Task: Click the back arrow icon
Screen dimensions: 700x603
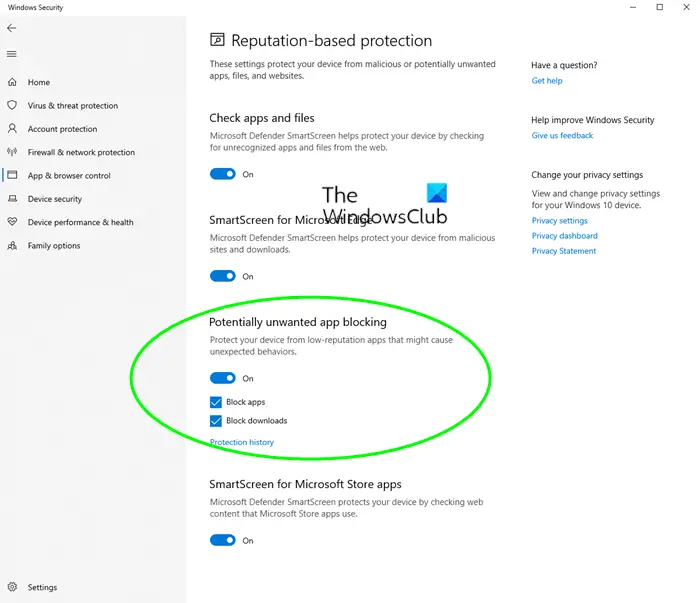Action: [12, 28]
